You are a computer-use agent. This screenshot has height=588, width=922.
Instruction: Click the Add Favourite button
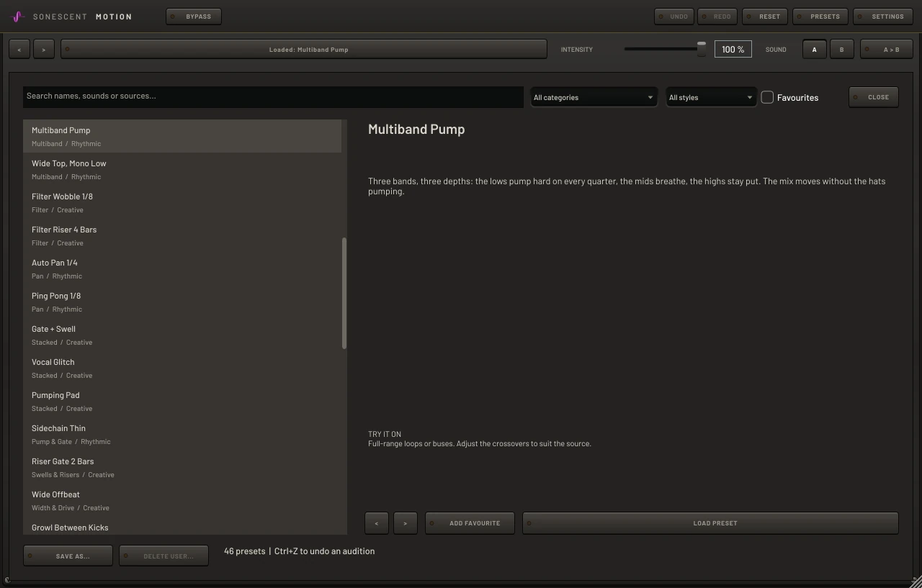(x=470, y=523)
